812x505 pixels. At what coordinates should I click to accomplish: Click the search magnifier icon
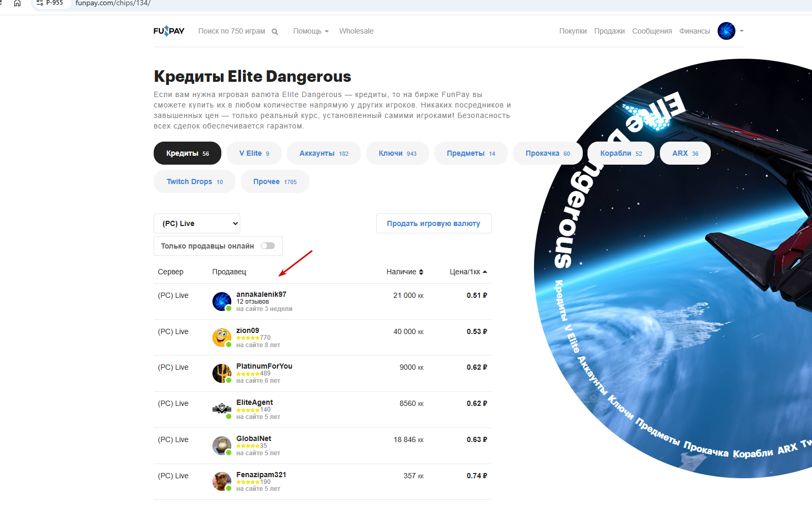[275, 31]
